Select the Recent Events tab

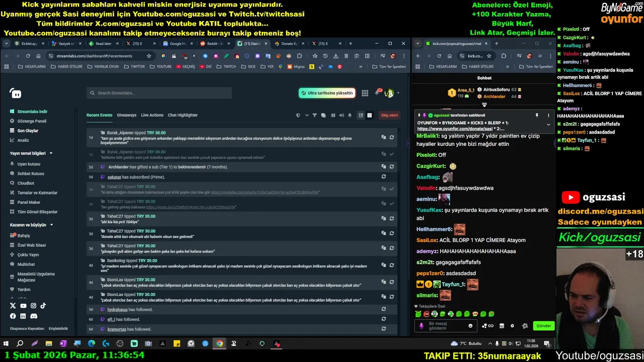click(x=99, y=115)
